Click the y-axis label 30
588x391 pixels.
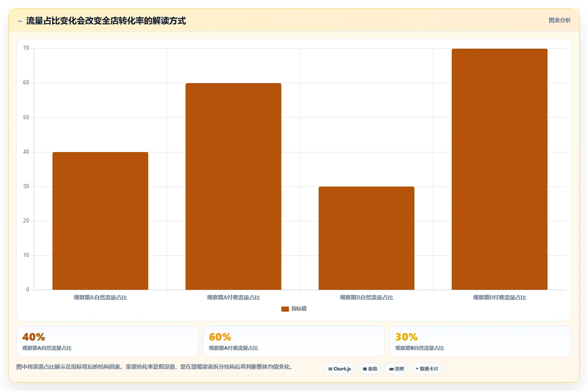pyautogui.click(x=26, y=186)
